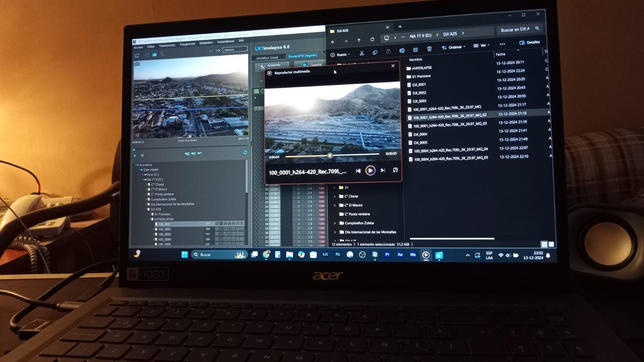Switch to the Workflow Visual tab
Image resolution: width=644 pixels, height=362 pixels.
coord(267,58)
